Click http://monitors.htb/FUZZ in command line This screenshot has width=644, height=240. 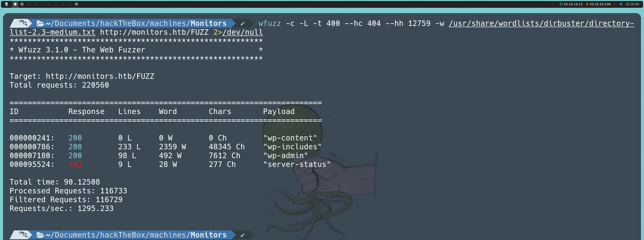click(x=154, y=32)
